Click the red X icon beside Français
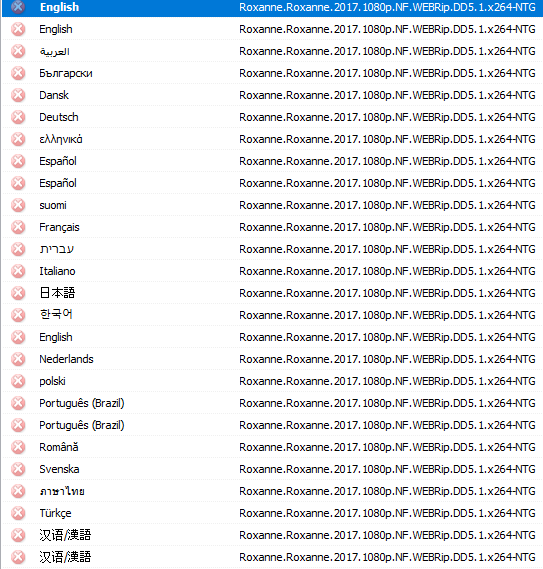 coord(18,227)
